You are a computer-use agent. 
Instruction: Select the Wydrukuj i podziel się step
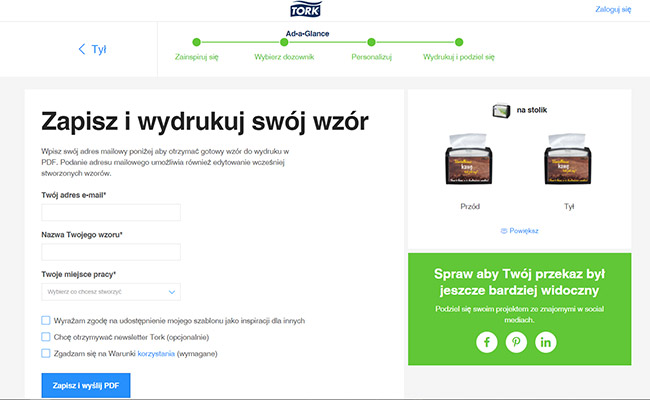(x=458, y=42)
